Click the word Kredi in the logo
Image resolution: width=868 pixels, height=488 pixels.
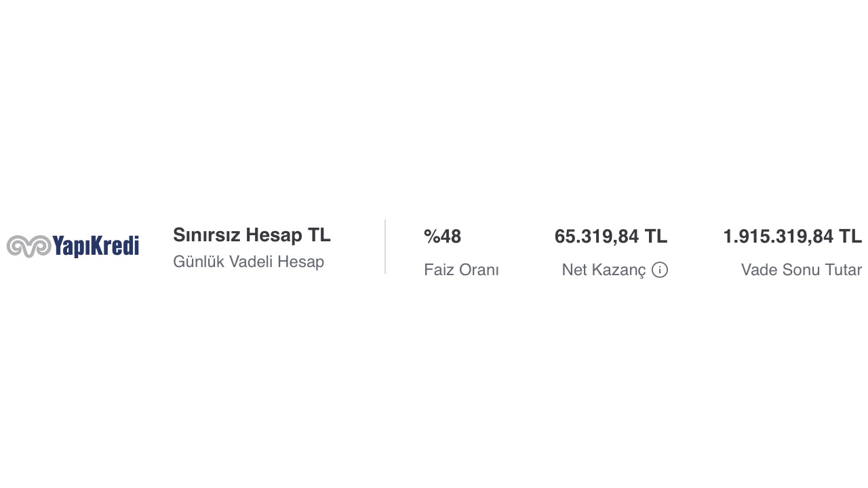(x=116, y=246)
